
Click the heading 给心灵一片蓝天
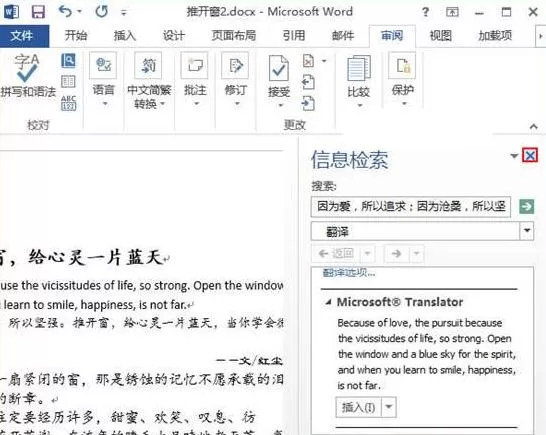95,258
